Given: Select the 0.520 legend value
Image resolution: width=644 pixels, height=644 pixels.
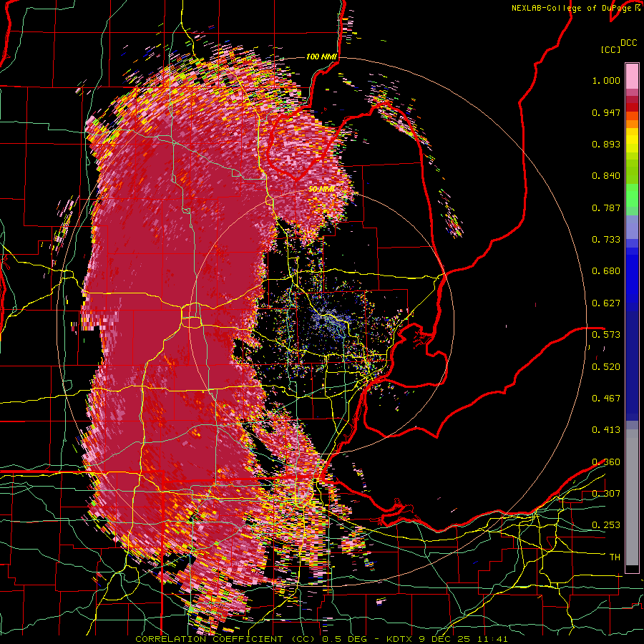Looking at the screenshot, I should click(x=606, y=367).
